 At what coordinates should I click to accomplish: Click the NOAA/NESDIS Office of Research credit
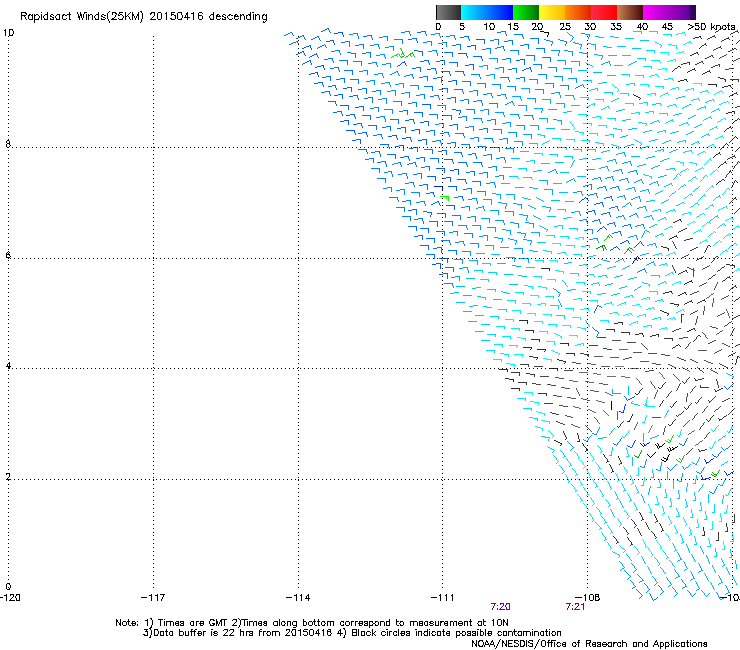(589, 644)
